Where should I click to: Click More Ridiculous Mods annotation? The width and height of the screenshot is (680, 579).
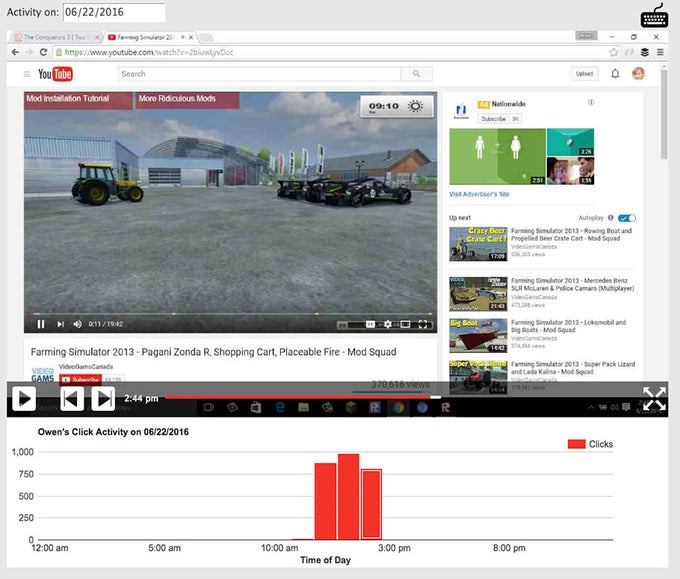click(x=187, y=100)
